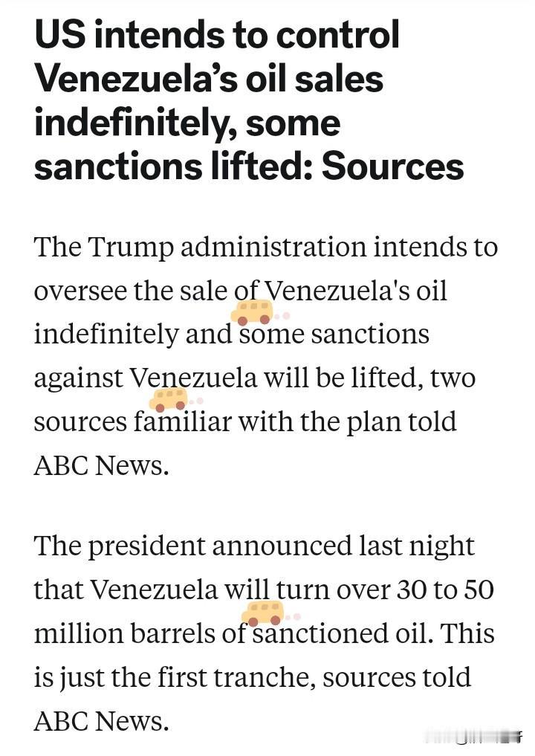
Task: Click "sanctions lifted:" in the headline
Action: (x=172, y=167)
